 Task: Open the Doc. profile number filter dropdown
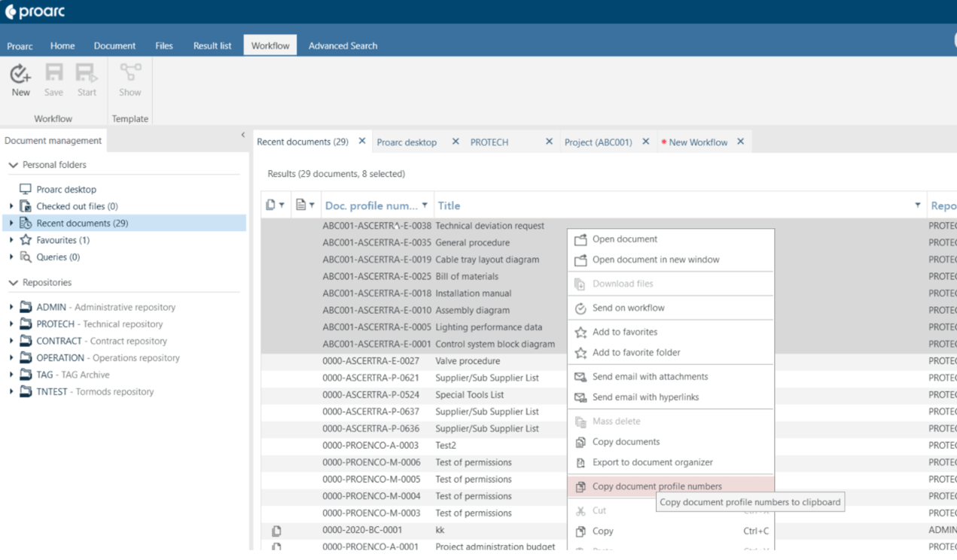(x=425, y=204)
